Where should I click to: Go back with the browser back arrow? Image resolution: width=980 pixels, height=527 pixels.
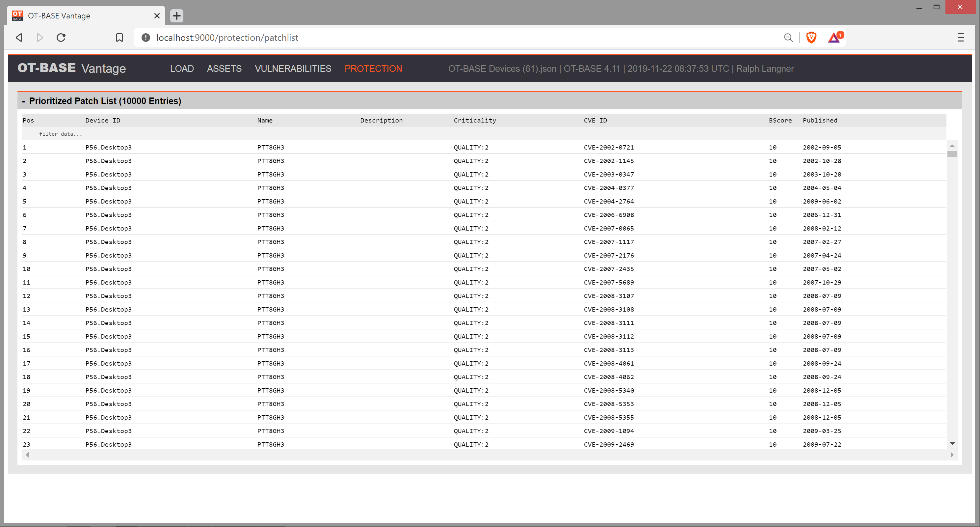tap(19, 38)
